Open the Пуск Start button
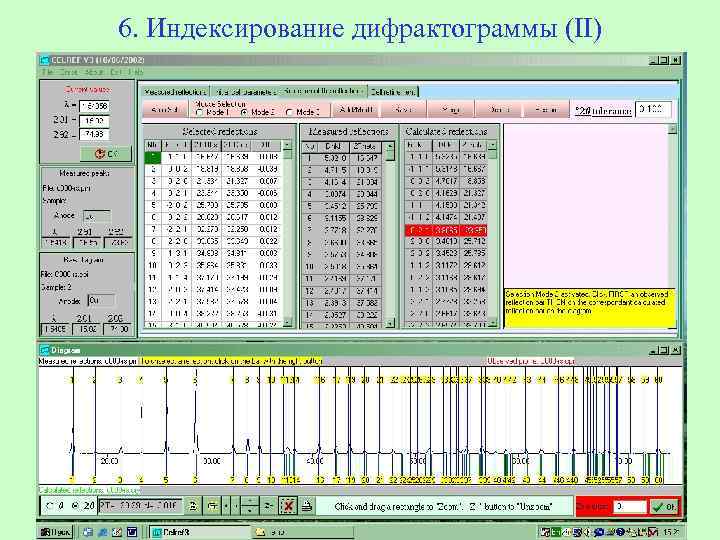Image resolution: width=720 pixels, height=540 pixels. pos(56,532)
